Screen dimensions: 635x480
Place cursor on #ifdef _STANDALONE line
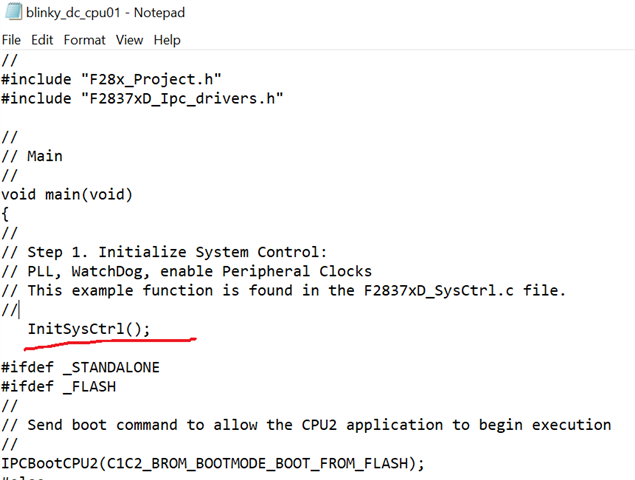point(80,367)
